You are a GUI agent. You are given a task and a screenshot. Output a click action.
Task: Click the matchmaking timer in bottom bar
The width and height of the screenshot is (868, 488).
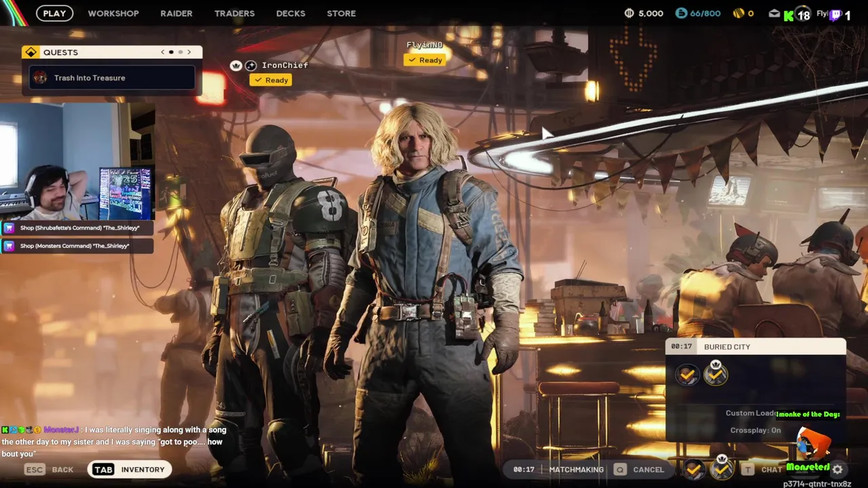tap(524, 469)
